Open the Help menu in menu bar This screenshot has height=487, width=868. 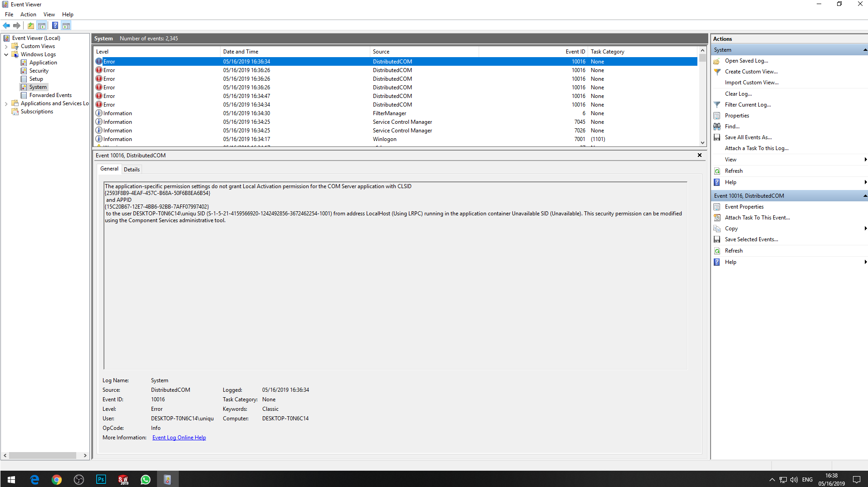click(x=68, y=15)
